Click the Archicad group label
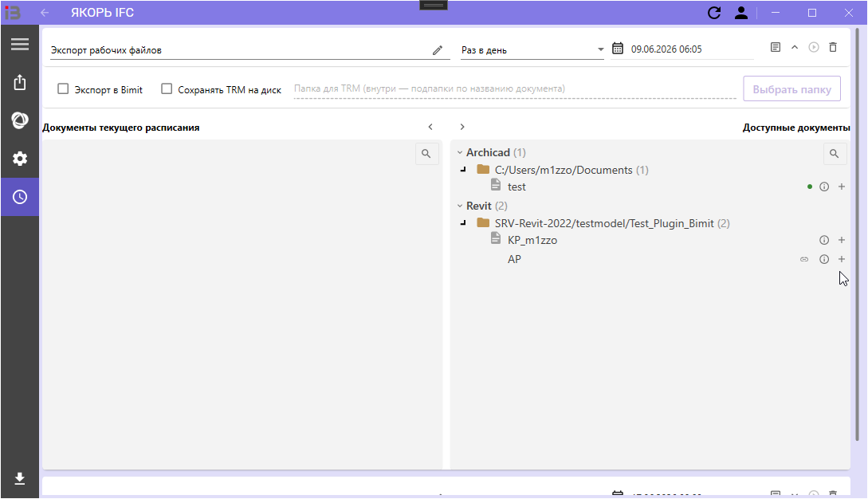This screenshot has width=868, height=499. [x=488, y=152]
